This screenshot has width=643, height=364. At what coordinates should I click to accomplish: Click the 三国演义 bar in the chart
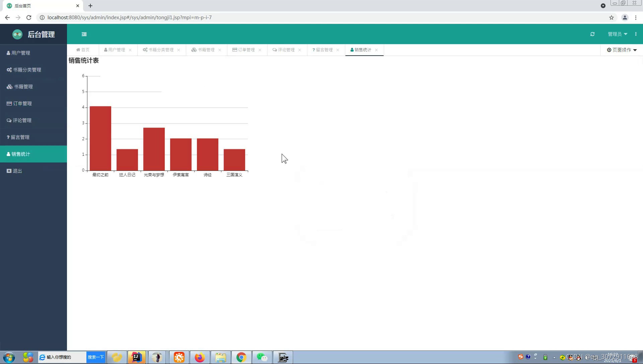[234, 160]
